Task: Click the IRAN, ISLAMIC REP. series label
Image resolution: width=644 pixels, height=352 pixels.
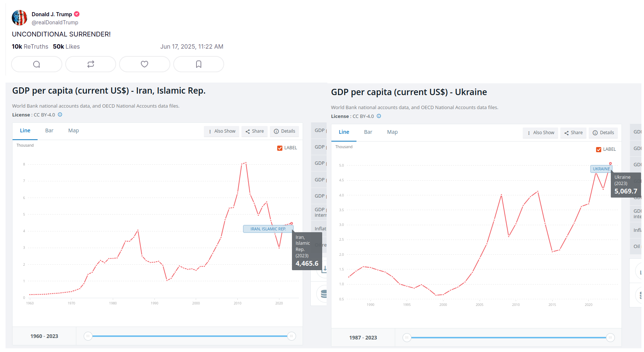Action: coord(268,229)
